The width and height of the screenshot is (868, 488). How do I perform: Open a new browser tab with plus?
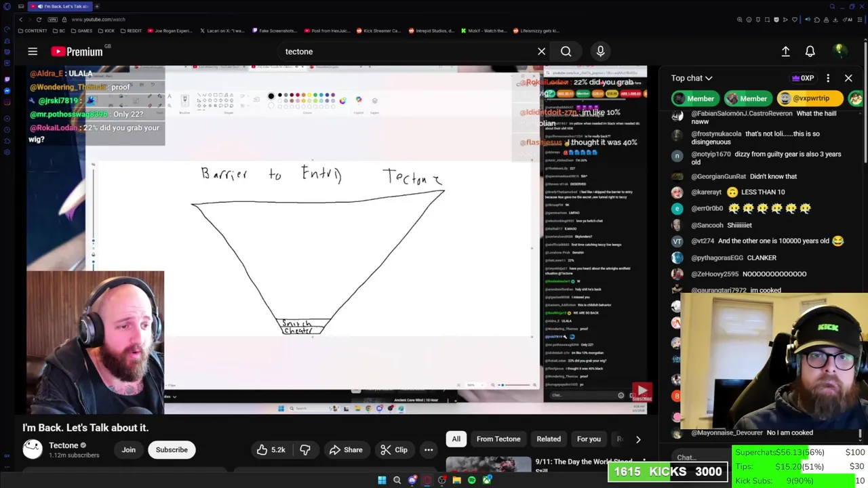pos(97,6)
